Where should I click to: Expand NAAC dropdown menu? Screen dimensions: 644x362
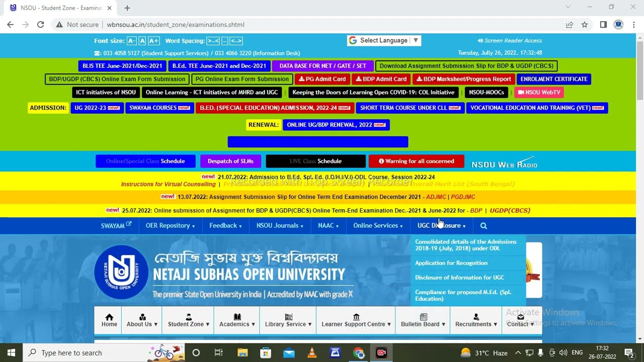(x=328, y=226)
